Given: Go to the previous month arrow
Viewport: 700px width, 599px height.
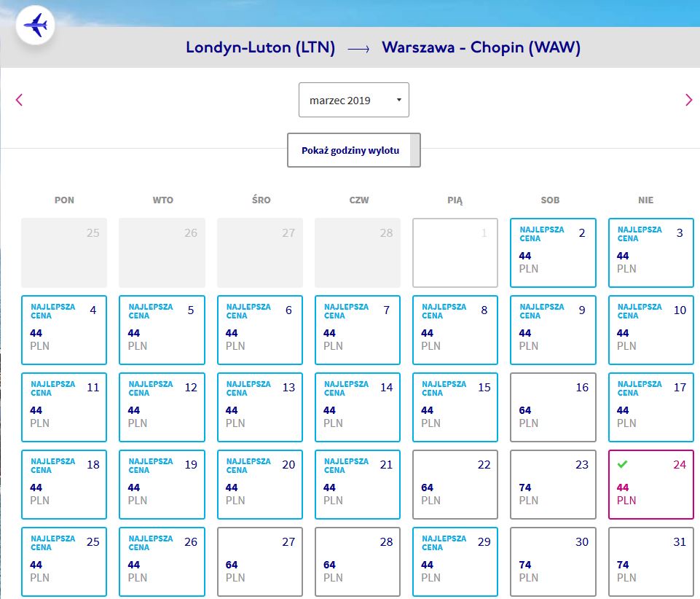Looking at the screenshot, I should [19, 100].
